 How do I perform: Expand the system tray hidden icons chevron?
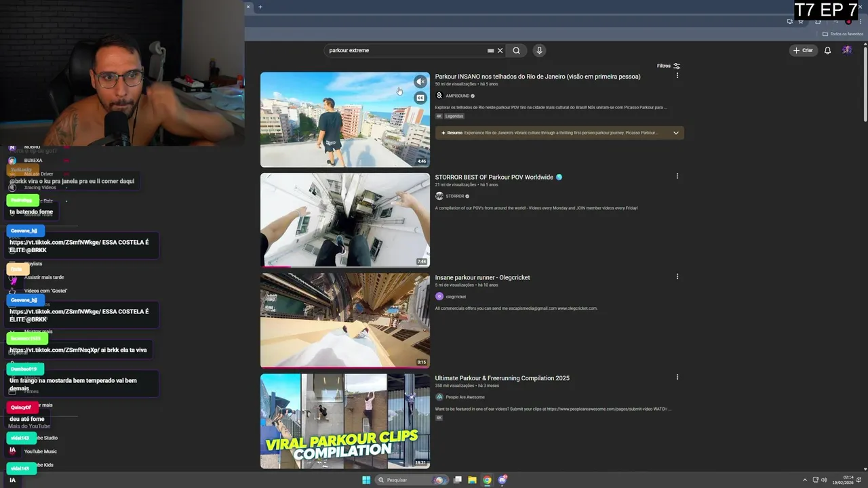click(x=806, y=480)
